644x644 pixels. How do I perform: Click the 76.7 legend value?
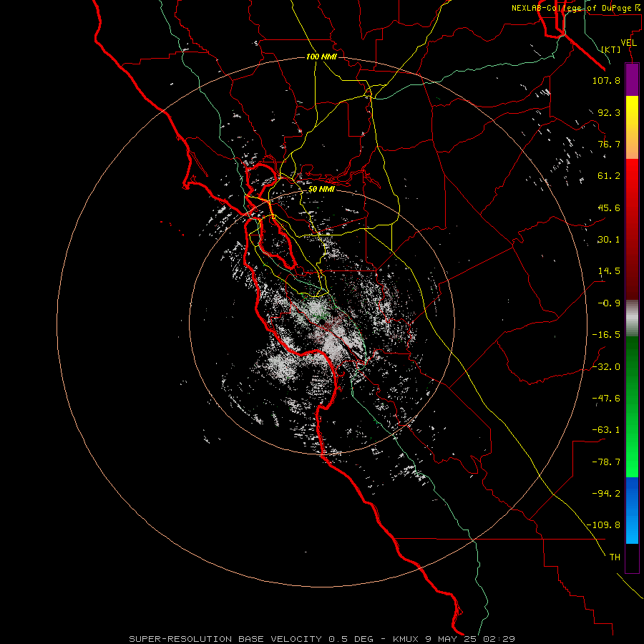click(609, 144)
